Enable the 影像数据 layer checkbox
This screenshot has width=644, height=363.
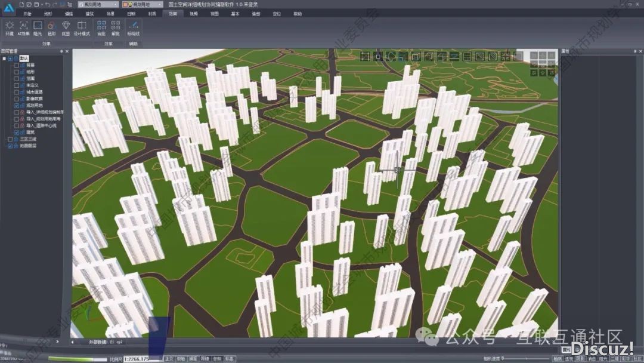click(17, 99)
